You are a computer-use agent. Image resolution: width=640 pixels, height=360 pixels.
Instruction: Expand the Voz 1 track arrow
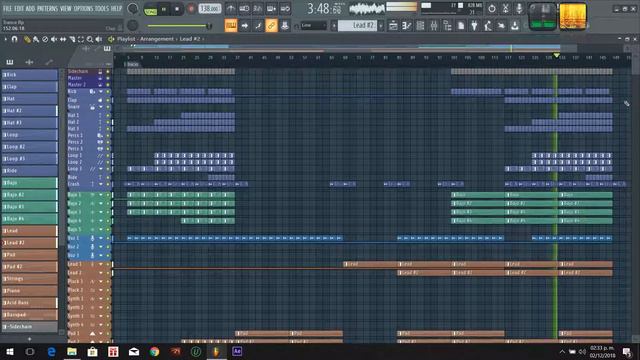coord(101,238)
